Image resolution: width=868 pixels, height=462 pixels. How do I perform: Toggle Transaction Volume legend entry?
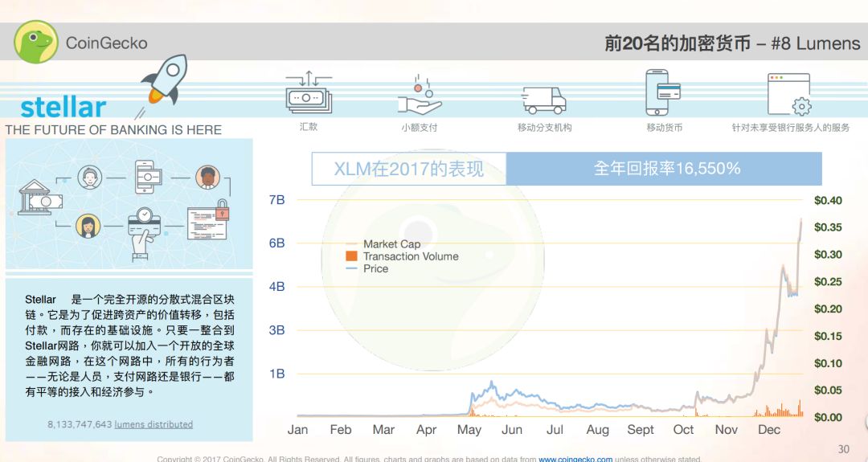point(411,256)
